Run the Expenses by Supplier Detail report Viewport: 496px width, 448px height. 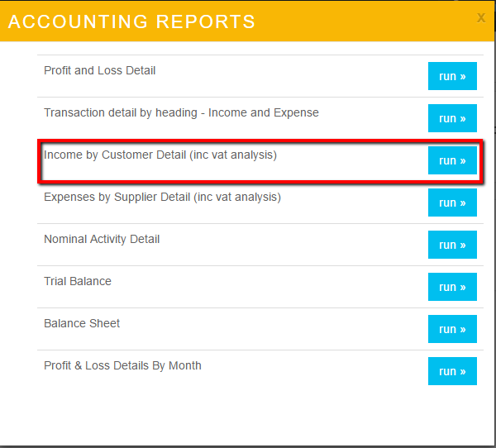(452, 203)
